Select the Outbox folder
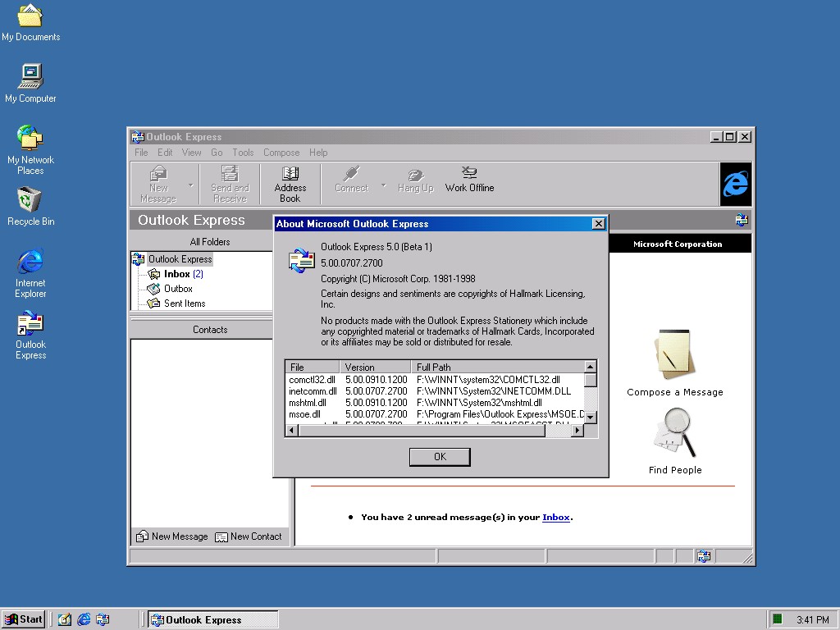Image resolution: width=840 pixels, height=630 pixels. tap(178, 289)
